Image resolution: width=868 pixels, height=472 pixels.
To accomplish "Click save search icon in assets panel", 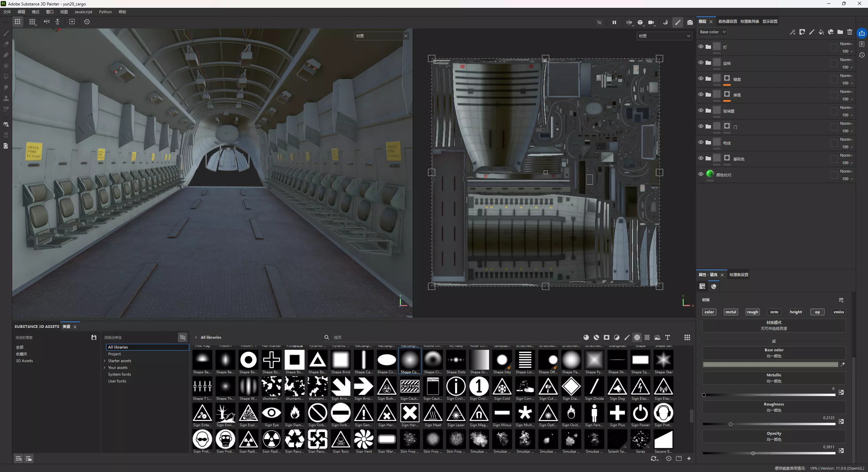I will pyautogui.click(x=94, y=337).
